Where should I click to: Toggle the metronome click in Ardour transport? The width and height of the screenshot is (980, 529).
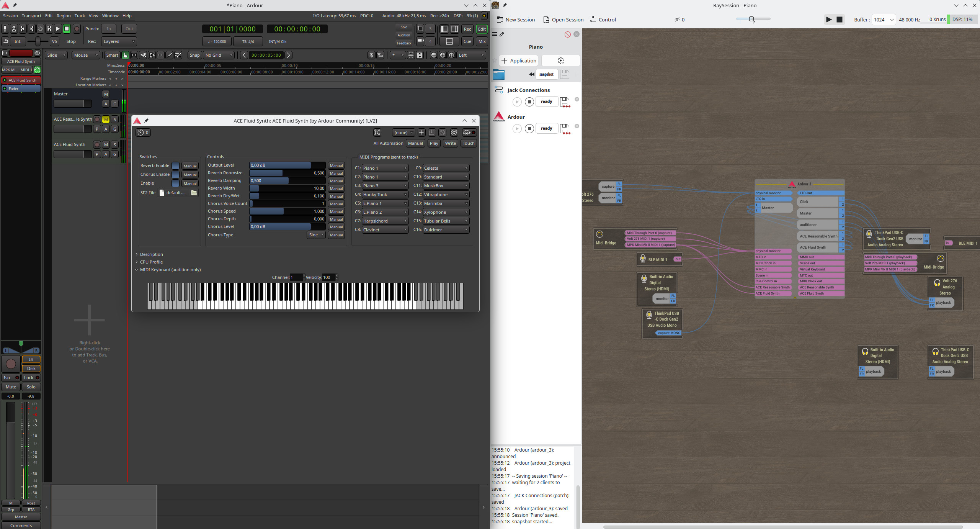(14, 29)
